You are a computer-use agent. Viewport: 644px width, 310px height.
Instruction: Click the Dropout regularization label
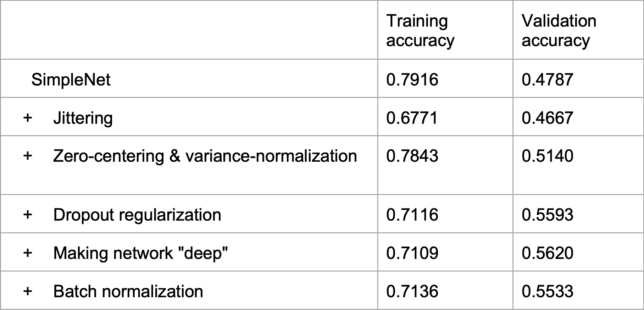tap(137, 215)
